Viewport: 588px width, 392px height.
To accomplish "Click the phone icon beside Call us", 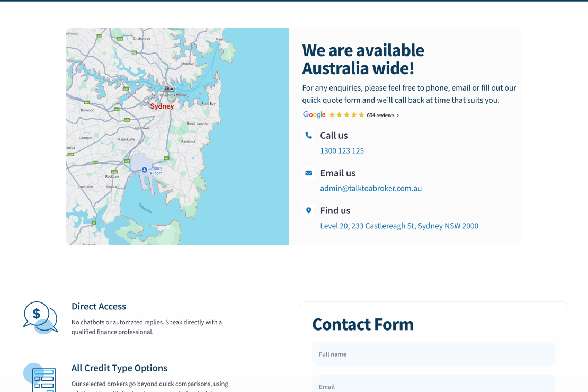I will click(x=308, y=136).
